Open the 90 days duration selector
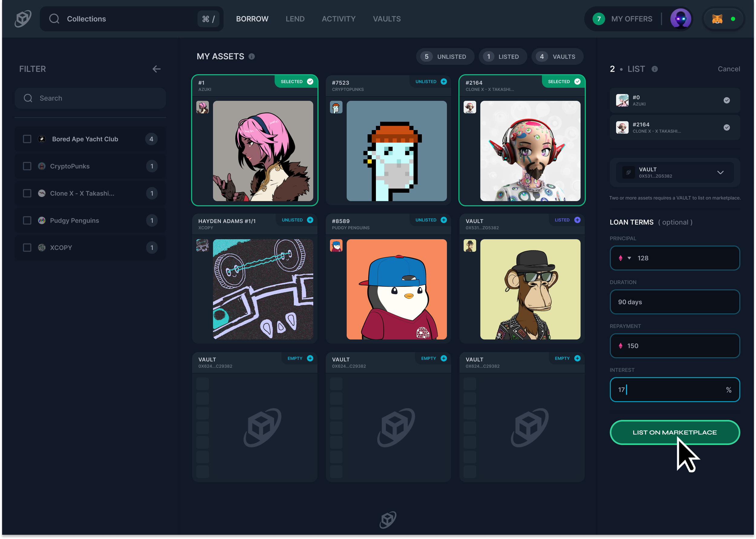The height and width of the screenshot is (539, 756). (x=674, y=302)
